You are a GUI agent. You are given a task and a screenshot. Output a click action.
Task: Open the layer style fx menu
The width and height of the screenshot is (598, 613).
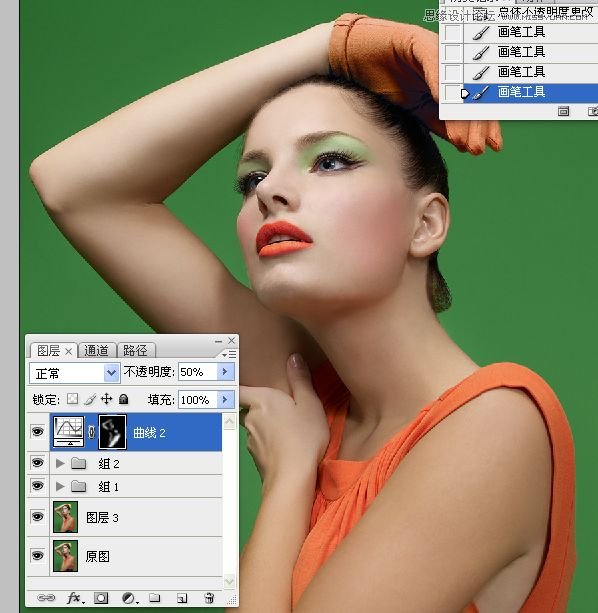pyautogui.click(x=75, y=598)
